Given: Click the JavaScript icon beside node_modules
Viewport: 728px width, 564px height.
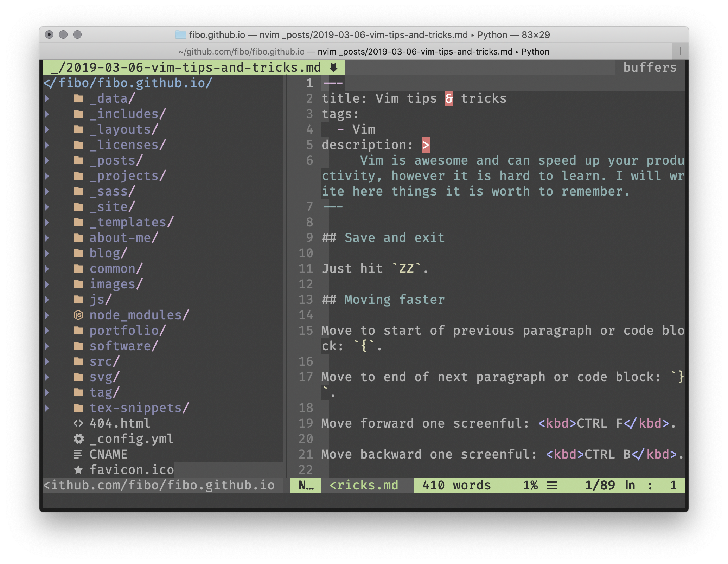Looking at the screenshot, I should pos(78,315).
